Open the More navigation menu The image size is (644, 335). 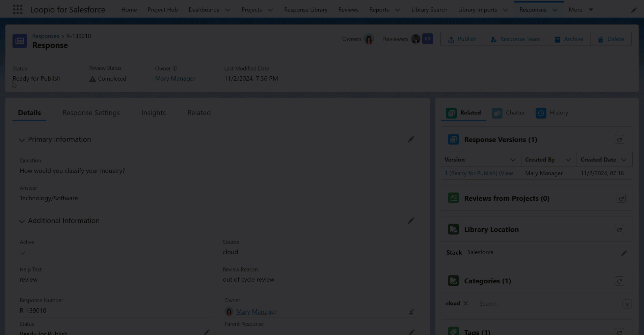click(581, 10)
